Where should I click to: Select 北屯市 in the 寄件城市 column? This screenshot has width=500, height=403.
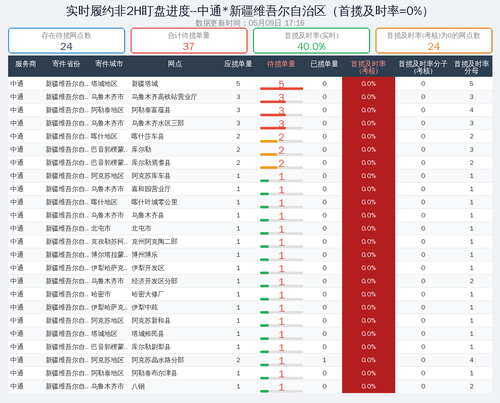(101, 229)
